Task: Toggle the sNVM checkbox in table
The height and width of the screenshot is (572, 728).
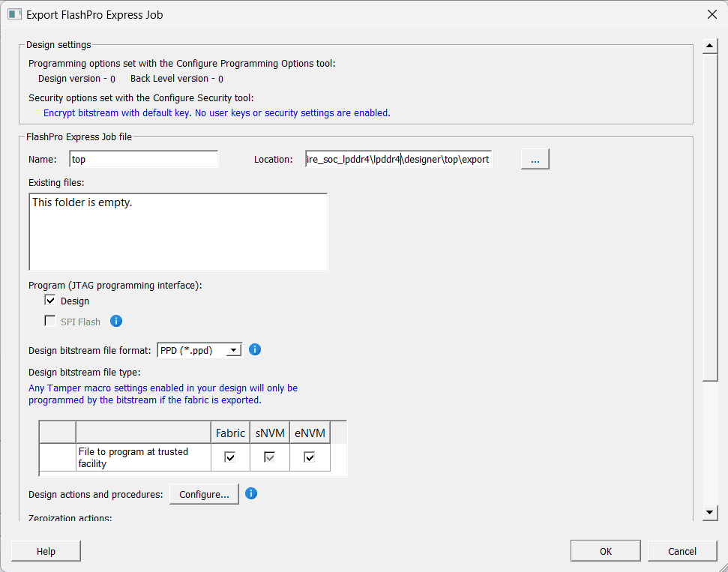Action: (269, 457)
